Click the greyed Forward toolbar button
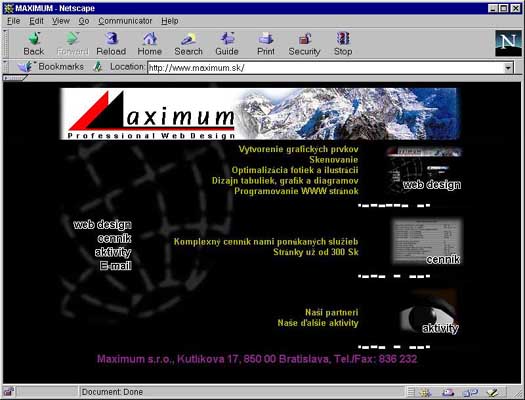 tap(72, 44)
